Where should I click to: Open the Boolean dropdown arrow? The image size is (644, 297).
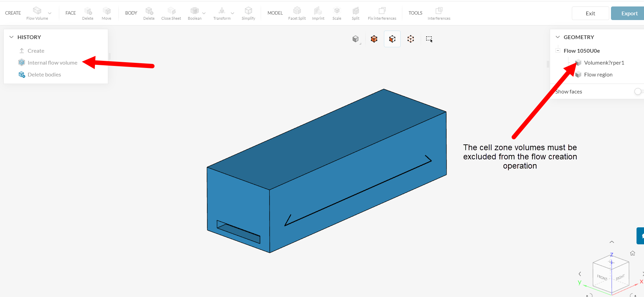pyautogui.click(x=204, y=13)
